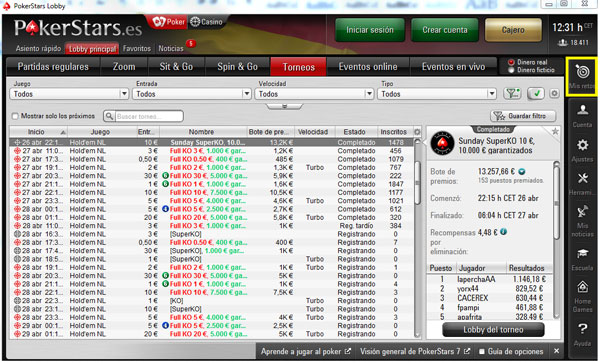Select the 28 abr 17:4 [SuperKO] 30 € row
This screenshot has height=363, width=600.
[x=212, y=251]
